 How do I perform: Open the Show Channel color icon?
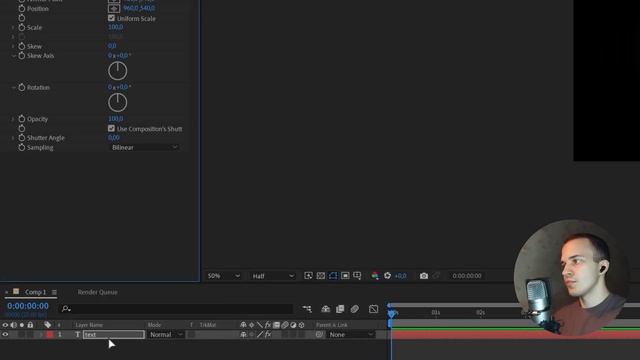(x=375, y=276)
